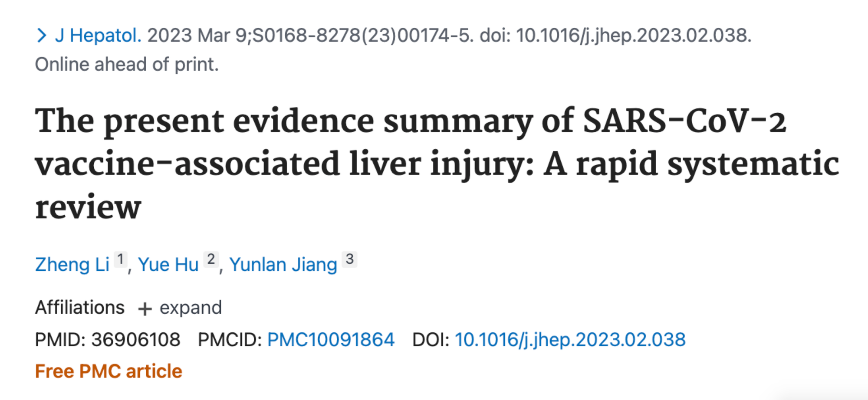868x400 pixels.
Task: Open the PMC10091864 link
Action: (x=331, y=339)
